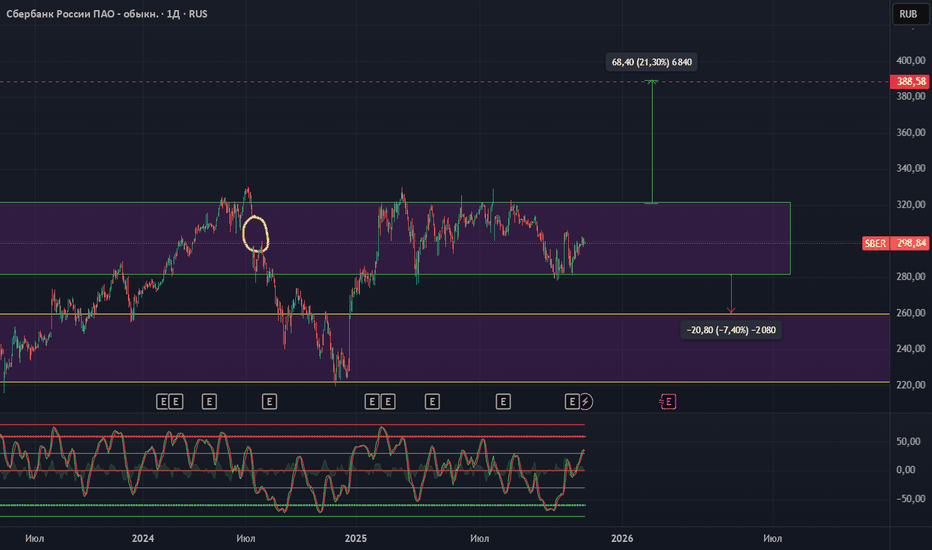
Task: Click the 2026 label on time axis
Action: click(x=622, y=538)
